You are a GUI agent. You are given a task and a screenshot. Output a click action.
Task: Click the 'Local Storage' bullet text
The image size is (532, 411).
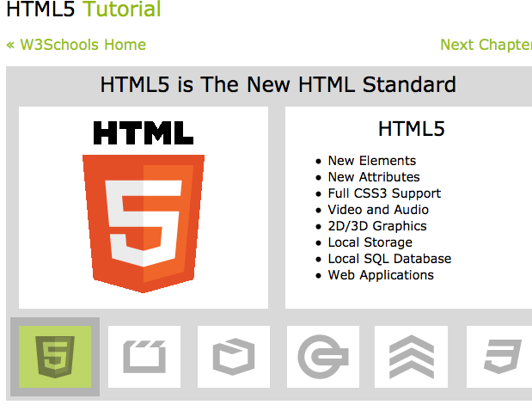370,242
